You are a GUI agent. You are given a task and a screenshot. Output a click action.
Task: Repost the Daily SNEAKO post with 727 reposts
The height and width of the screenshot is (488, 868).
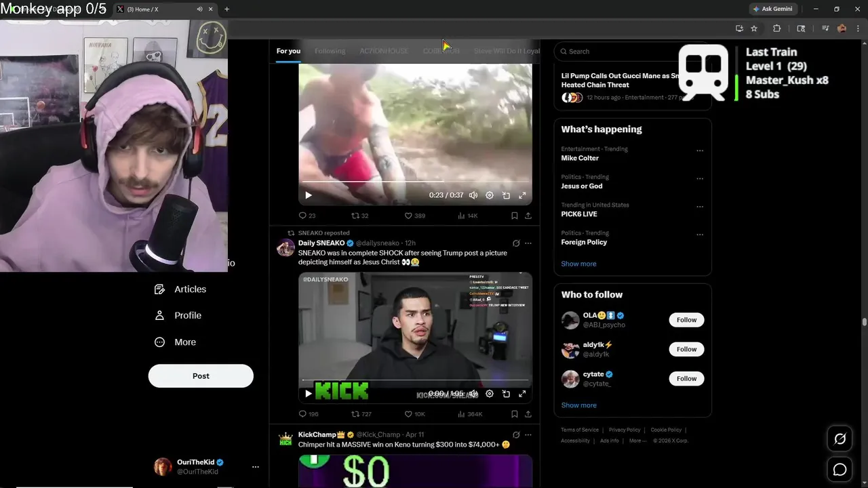(x=361, y=414)
